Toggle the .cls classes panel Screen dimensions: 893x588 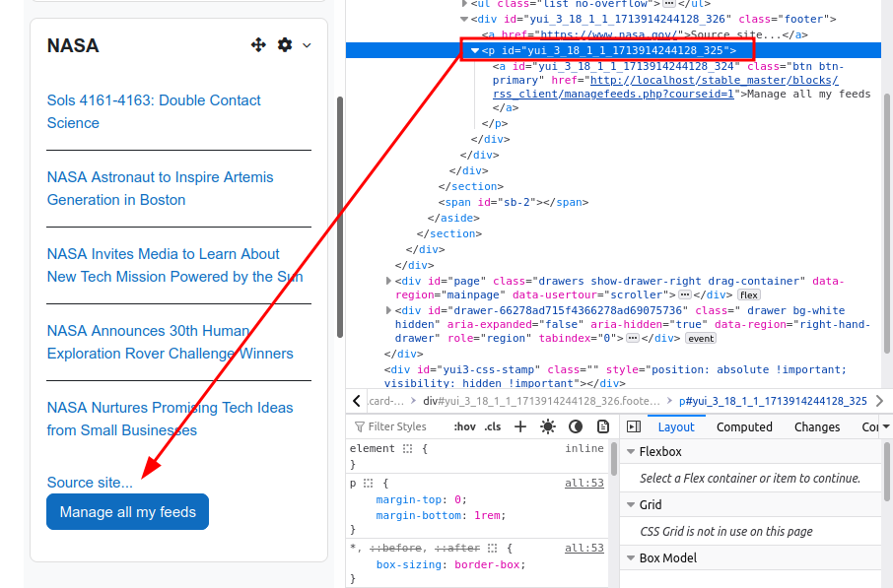click(x=493, y=426)
